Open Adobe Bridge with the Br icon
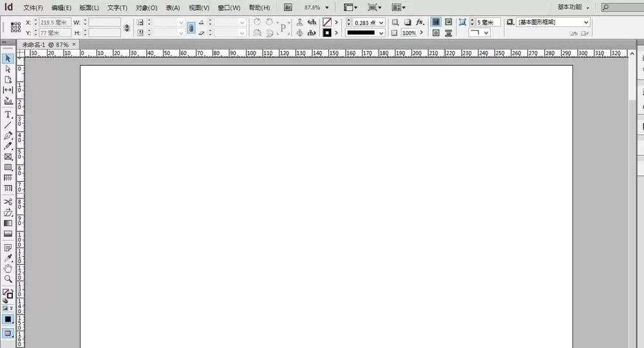Viewport: 644px width, 348px height. point(288,7)
